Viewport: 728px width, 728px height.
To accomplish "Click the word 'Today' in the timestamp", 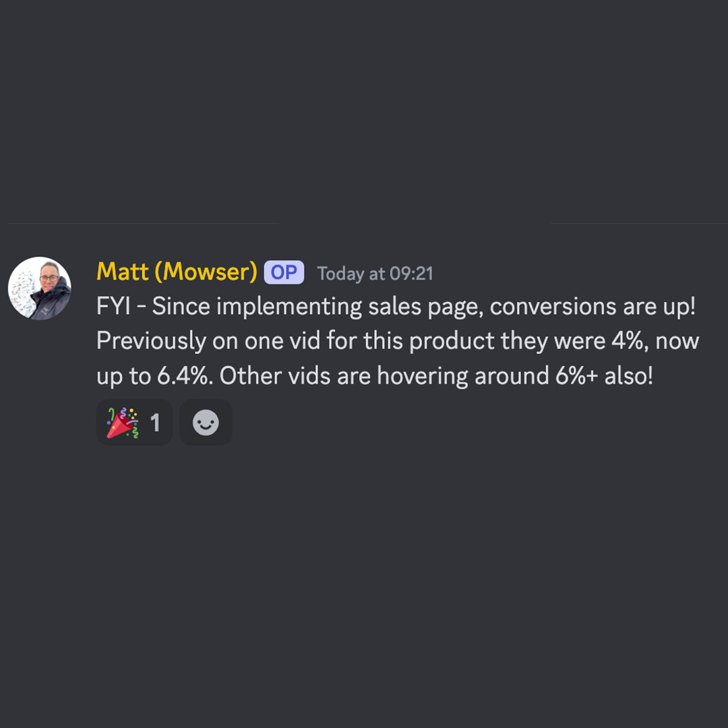I will [340, 274].
